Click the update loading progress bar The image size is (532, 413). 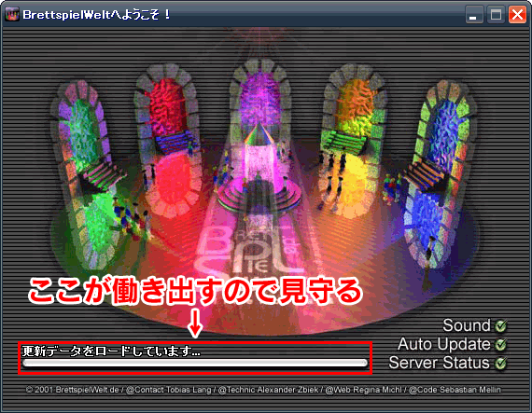tap(195, 363)
